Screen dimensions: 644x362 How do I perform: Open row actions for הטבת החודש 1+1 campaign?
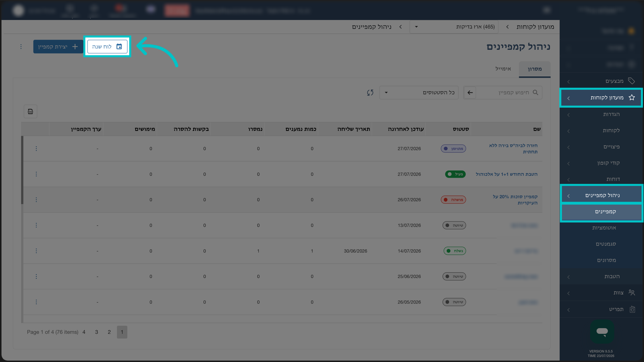pyautogui.click(x=36, y=174)
